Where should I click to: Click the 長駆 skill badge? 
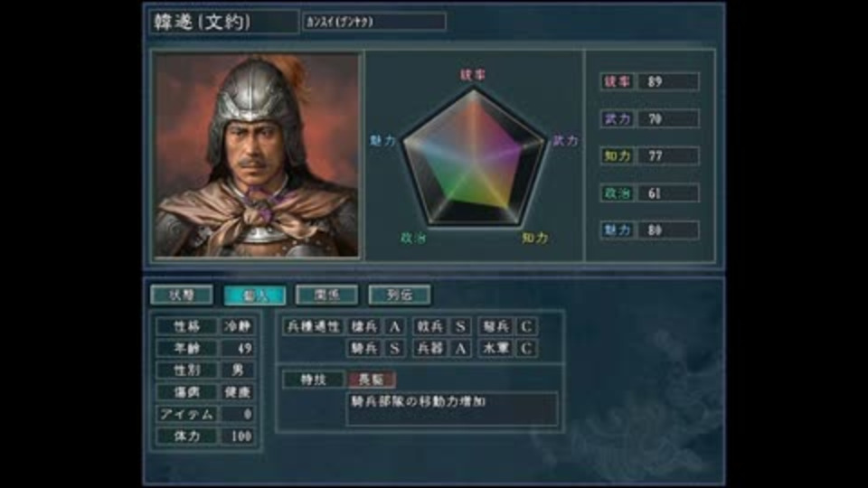click(372, 380)
